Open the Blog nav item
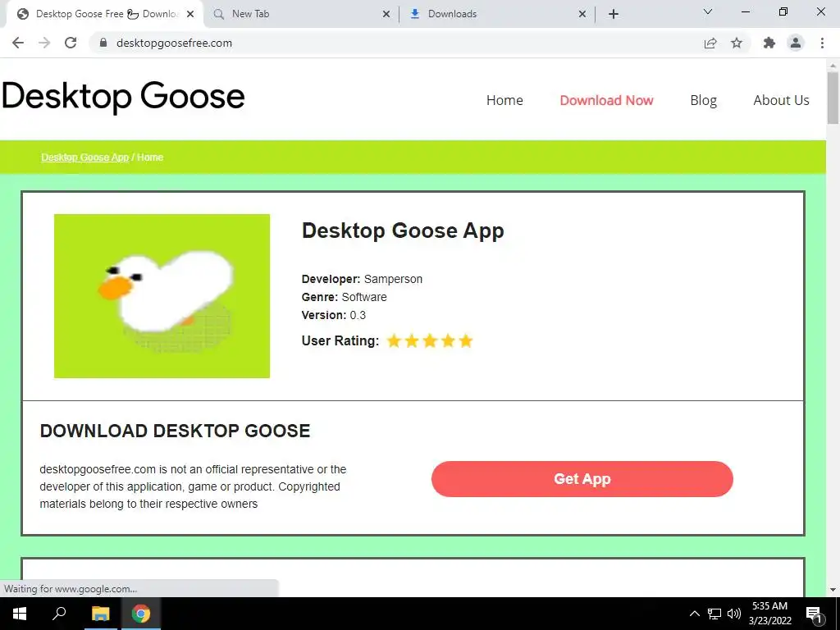Viewport: 840px width, 630px height. [703, 100]
